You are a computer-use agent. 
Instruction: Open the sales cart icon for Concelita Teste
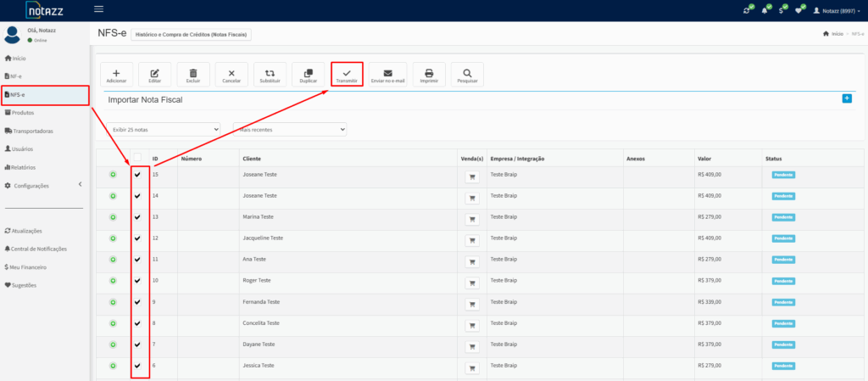pos(472,325)
